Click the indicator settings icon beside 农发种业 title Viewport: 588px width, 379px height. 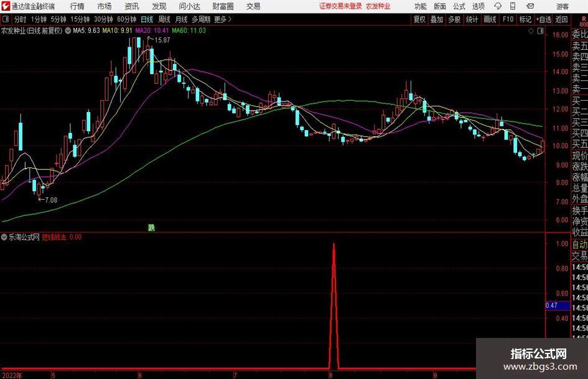[68, 30]
